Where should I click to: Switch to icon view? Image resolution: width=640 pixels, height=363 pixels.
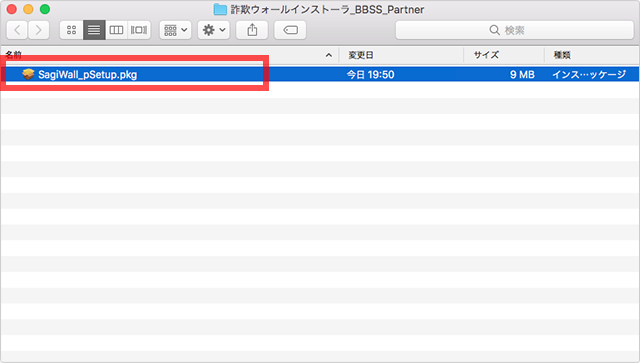[x=71, y=30]
